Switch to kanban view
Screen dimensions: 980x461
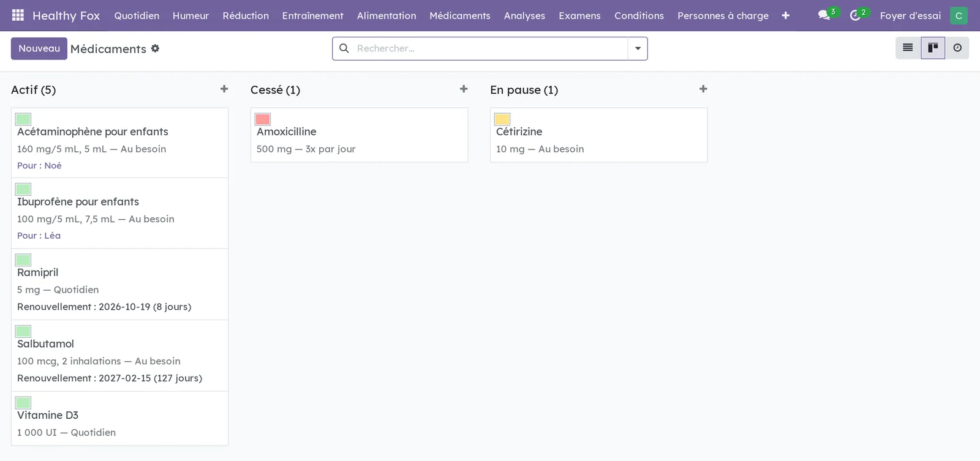[x=933, y=48]
